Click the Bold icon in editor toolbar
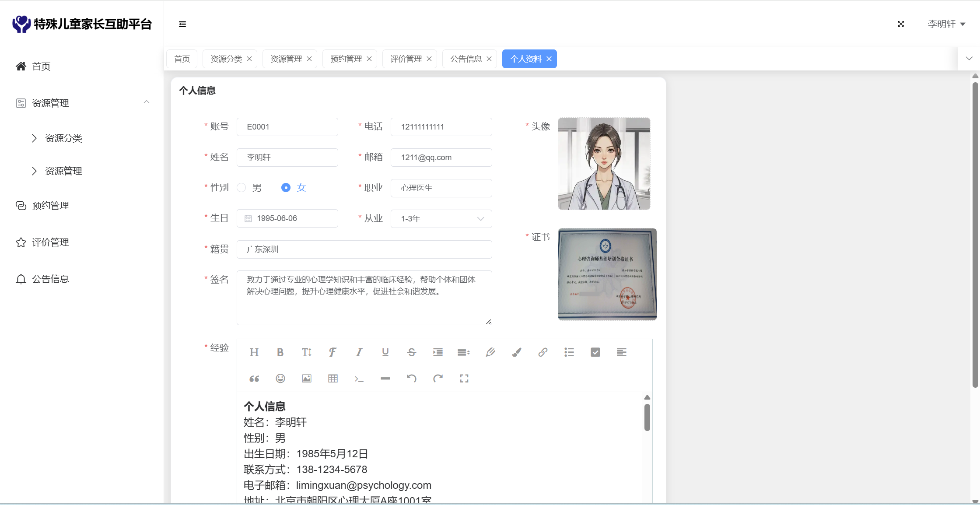The width and height of the screenshot is (980, 505). [280, 352]
